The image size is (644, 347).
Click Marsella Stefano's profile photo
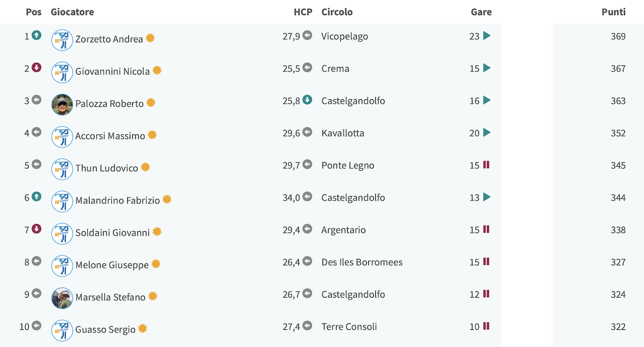[x=62, y=298]
